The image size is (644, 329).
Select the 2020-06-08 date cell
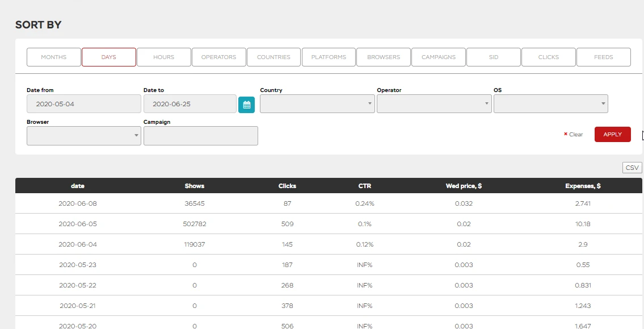[78, 203]
